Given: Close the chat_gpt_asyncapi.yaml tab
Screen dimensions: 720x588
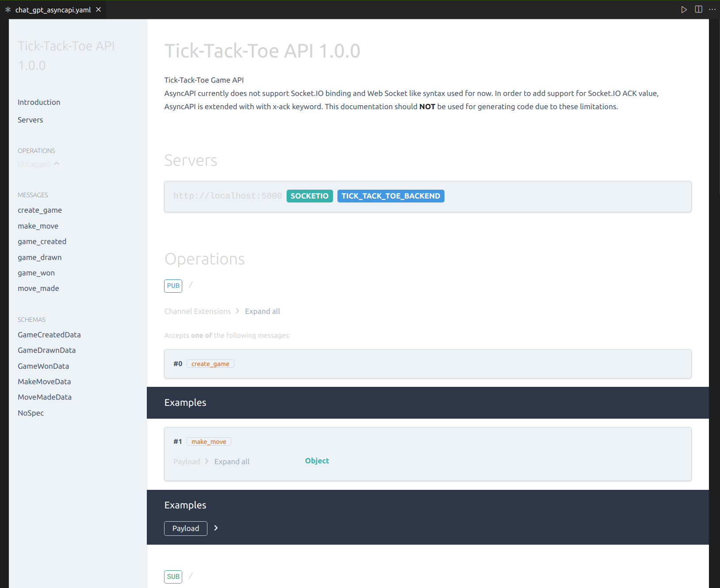Looking at the screenshot, I should pyautogui.click(x=99, y=10).
